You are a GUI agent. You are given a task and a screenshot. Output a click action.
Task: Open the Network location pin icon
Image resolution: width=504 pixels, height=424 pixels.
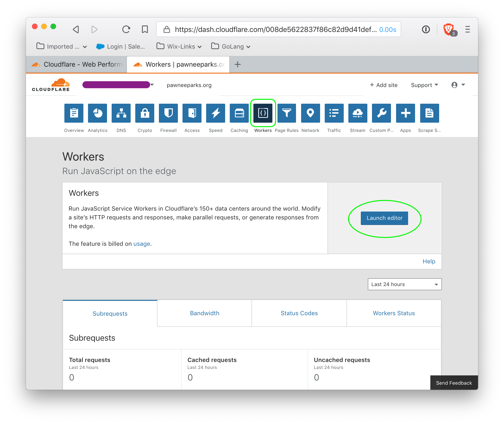[310, 113]
